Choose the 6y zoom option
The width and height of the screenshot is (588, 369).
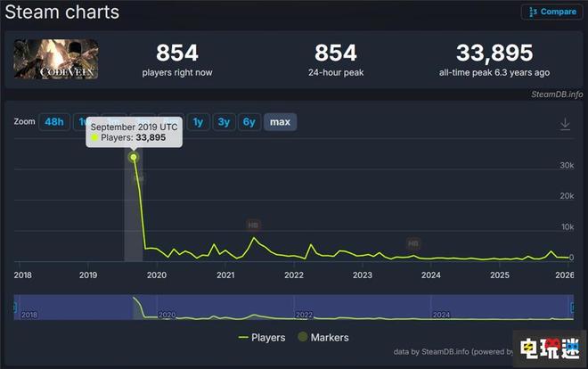tap(249, 122)
